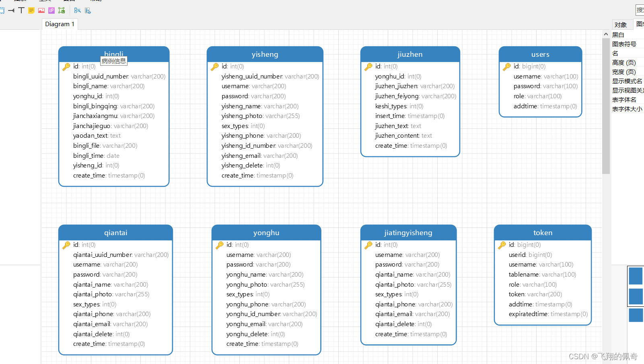Click the key icon in jiatingyisheng table

368,245
